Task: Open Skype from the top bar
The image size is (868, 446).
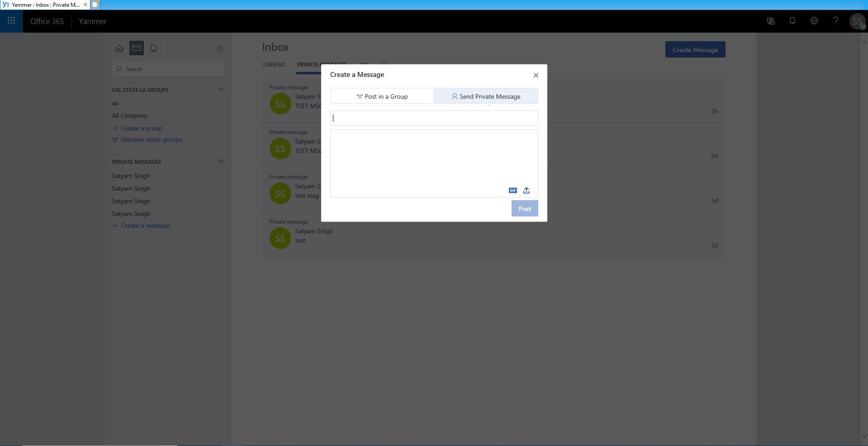Action: (x=771, y=21)
